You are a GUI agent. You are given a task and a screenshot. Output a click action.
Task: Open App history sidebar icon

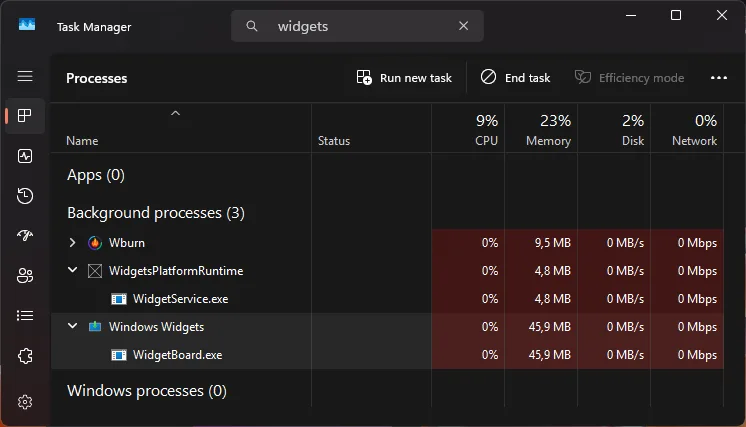click(x=25, y=196)
